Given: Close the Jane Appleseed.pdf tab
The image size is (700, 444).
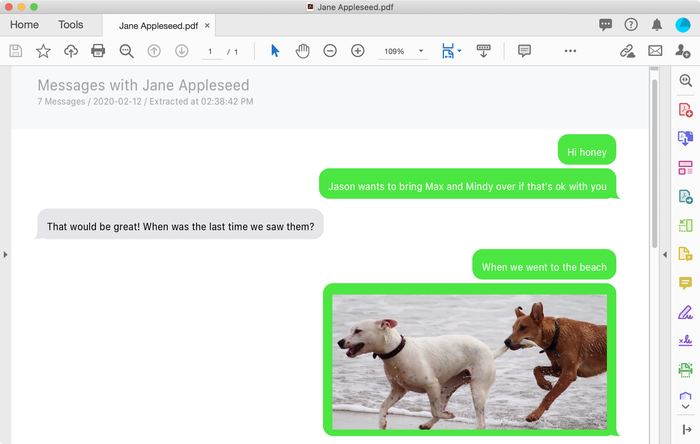Looking at the screenshot, I should tap(207, 25).
